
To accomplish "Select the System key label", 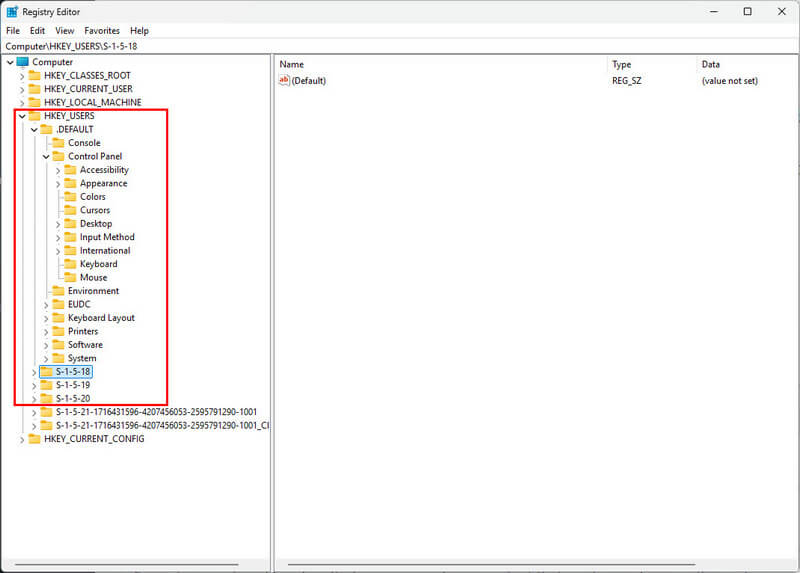I will click(82, 358).
